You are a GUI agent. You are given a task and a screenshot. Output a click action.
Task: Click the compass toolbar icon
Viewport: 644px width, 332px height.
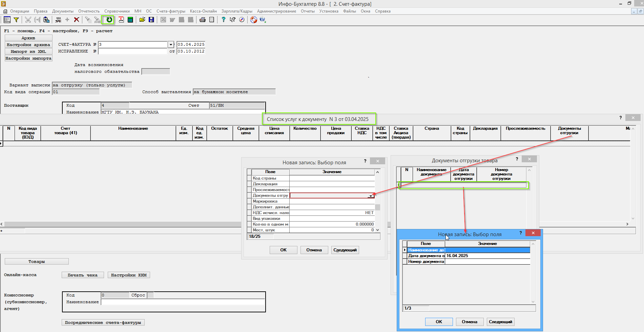pos(242,20)
